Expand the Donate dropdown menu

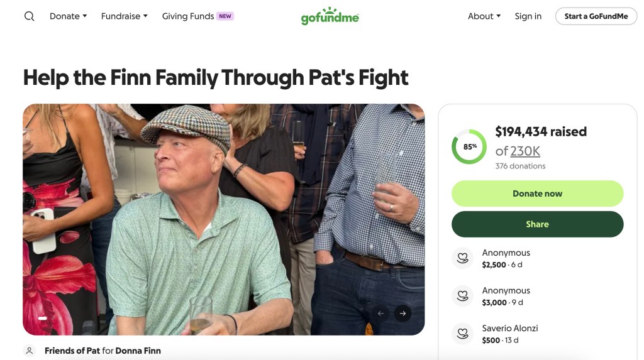pyautogui.click(x=68, y=16)
